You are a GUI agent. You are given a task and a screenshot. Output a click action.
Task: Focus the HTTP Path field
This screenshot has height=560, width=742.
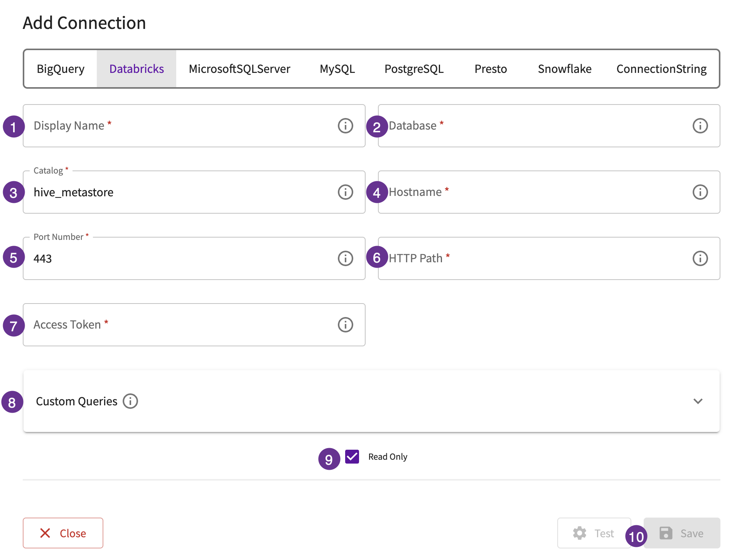click(x=549, y=258)
